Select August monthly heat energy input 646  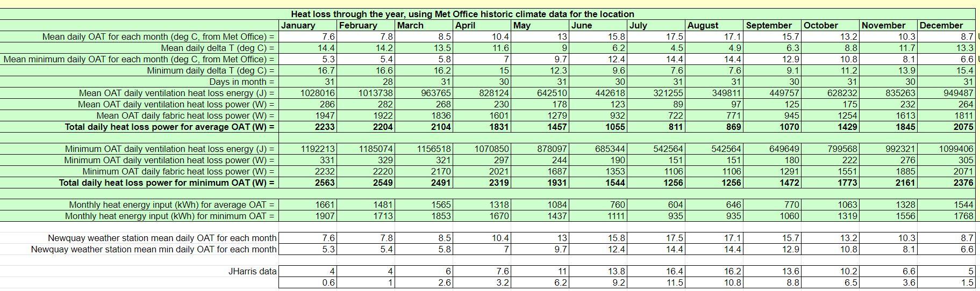tap(714, 205)
